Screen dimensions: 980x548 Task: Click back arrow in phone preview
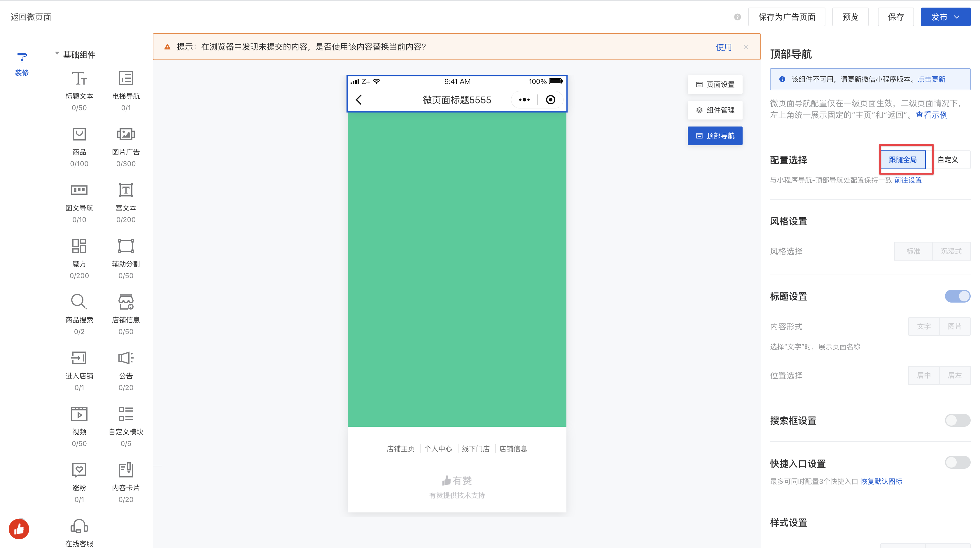click(x=359, y=100)
